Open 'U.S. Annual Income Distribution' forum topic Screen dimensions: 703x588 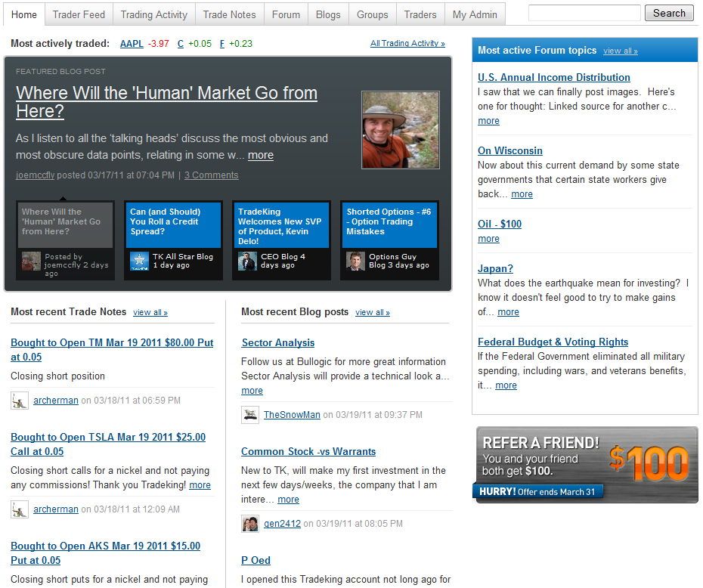[x=553, y=77]
